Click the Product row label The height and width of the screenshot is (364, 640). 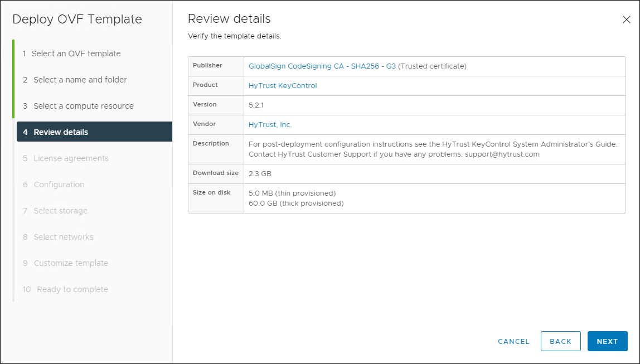coord(205,85)
